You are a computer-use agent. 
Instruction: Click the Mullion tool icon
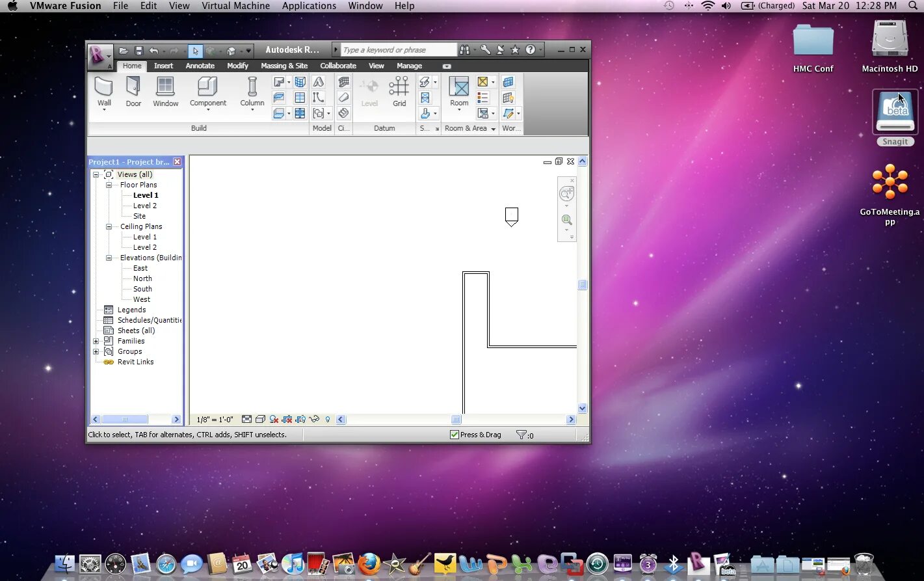(300, 113)
